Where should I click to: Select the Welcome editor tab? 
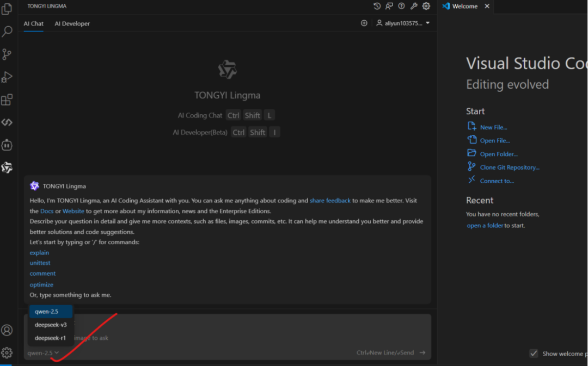464,7
